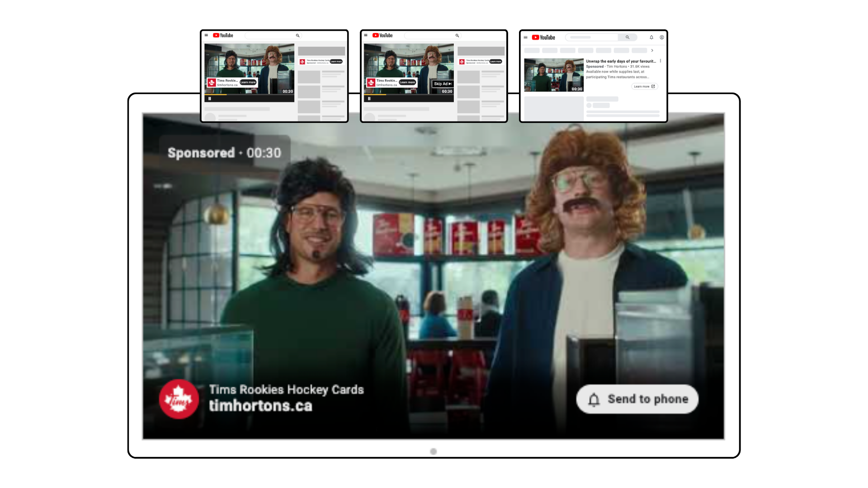Click the external link icon beside feed Learn more
868x488 pixels.
653,86
